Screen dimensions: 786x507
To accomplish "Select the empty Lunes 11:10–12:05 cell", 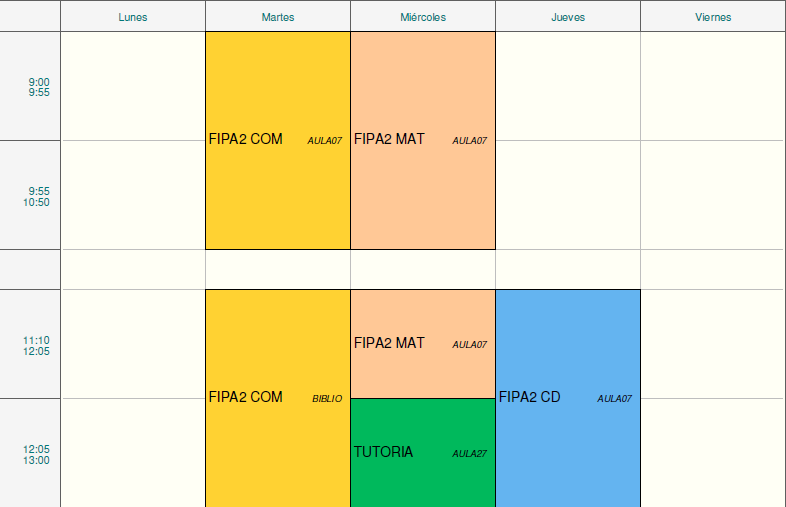I will 132,345.
